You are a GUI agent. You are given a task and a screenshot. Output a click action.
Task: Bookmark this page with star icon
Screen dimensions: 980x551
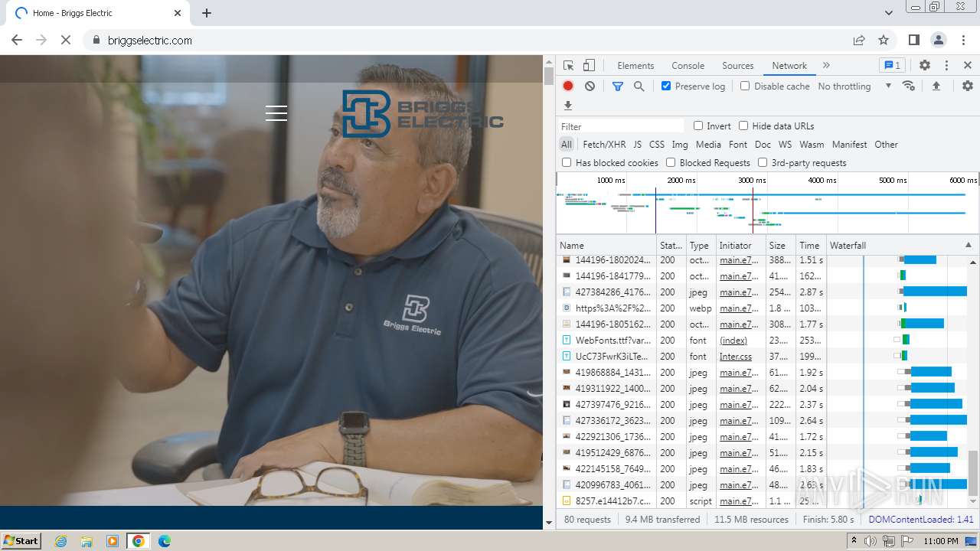(x=884, y=41)
